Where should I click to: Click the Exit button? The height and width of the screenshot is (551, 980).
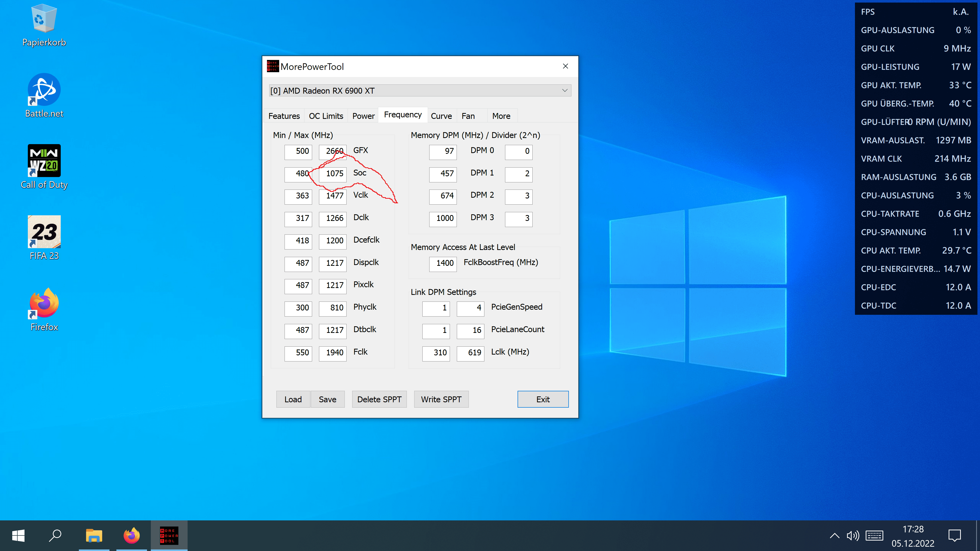pos(543,399)
